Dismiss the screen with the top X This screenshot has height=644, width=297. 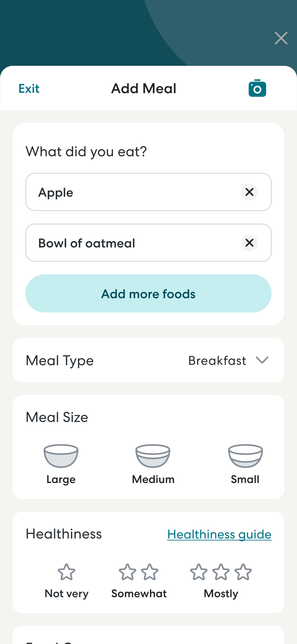coord(281,38)
